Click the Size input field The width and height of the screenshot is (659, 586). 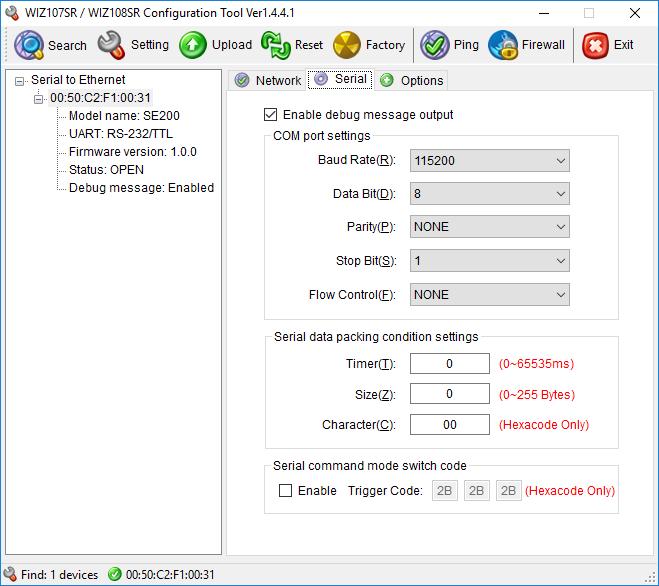tap(450, 393)
